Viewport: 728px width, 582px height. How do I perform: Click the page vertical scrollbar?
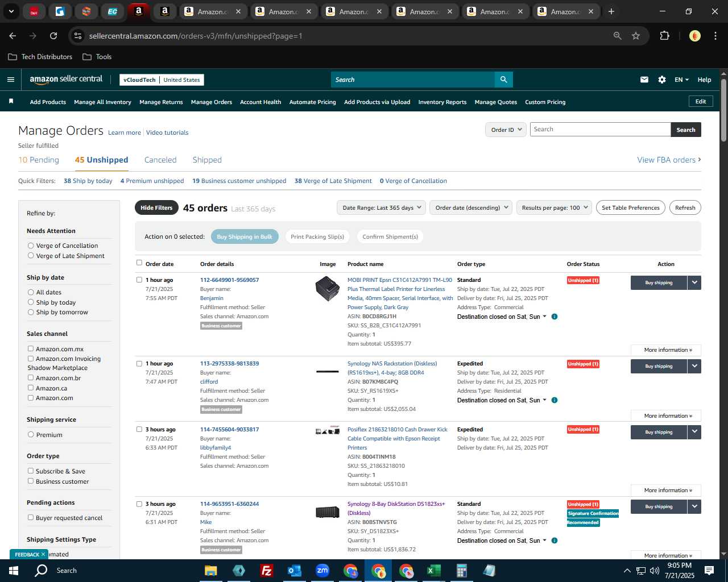point(723,110)
